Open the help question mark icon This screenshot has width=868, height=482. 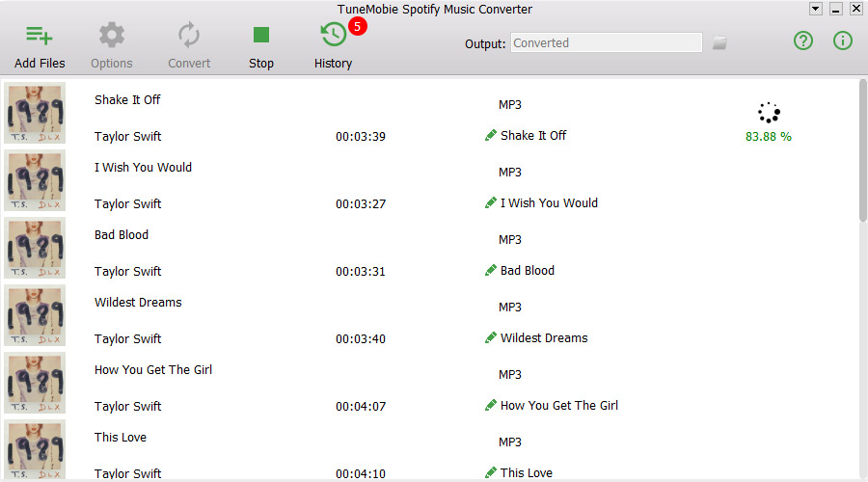pos(803,40)
